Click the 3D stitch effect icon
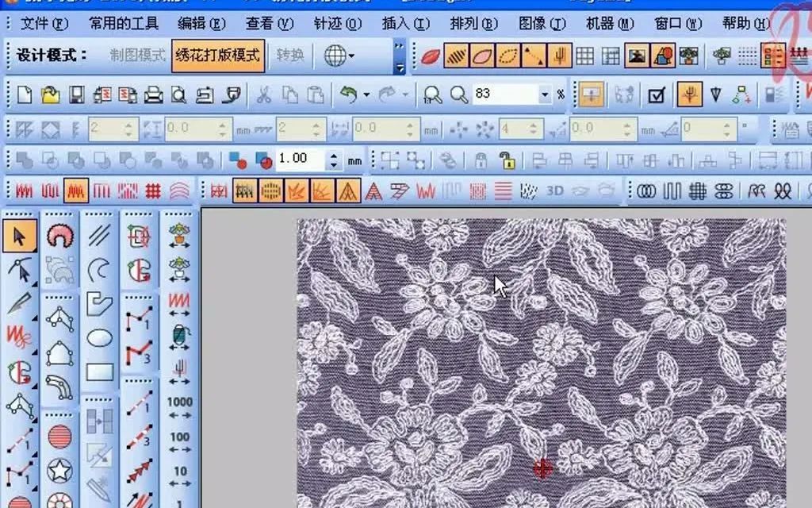Image resolution: width=812 pixels, height=508 pixels. click(554, 191)
